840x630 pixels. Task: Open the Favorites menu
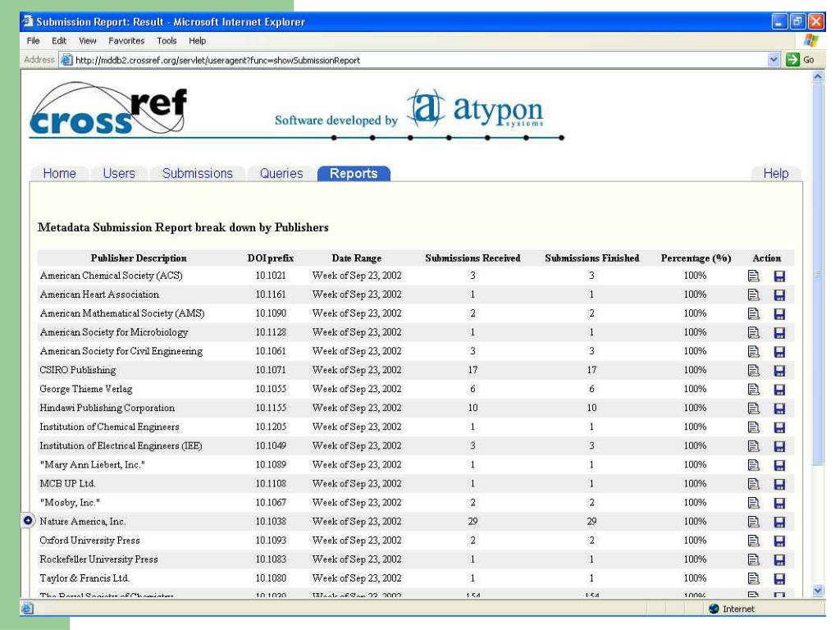[x=126, y=41]
